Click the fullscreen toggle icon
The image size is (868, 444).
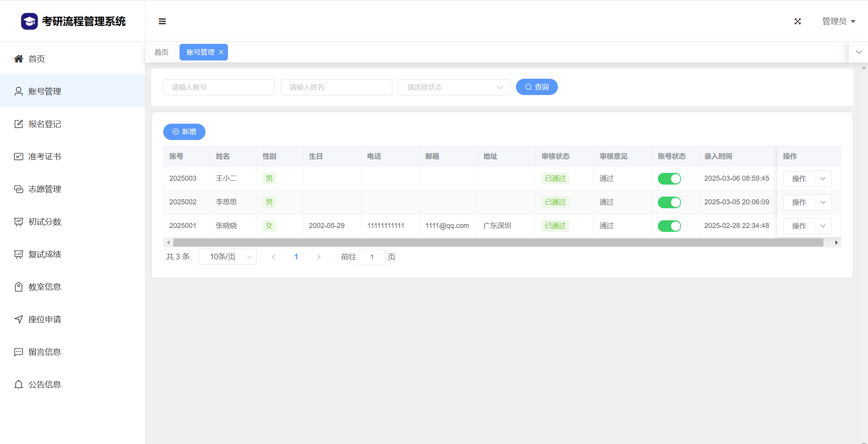[797, 21]
